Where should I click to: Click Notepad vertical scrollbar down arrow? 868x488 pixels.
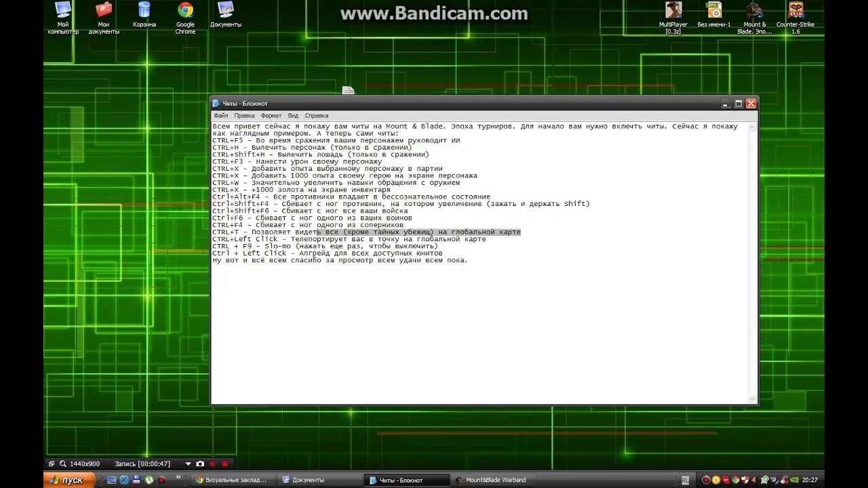pos(752,399)
